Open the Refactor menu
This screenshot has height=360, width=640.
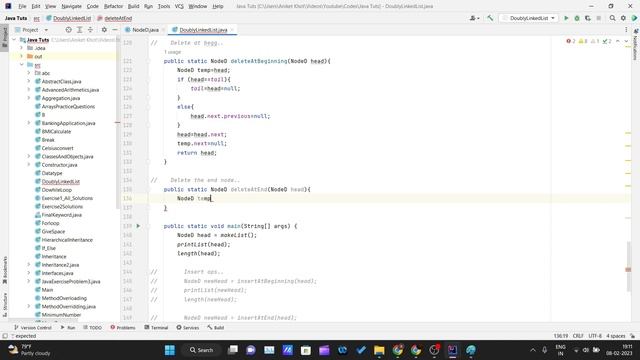[113, 6]
